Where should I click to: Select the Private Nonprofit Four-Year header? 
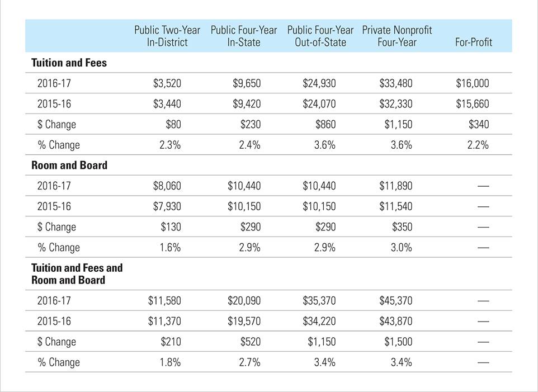397,36
